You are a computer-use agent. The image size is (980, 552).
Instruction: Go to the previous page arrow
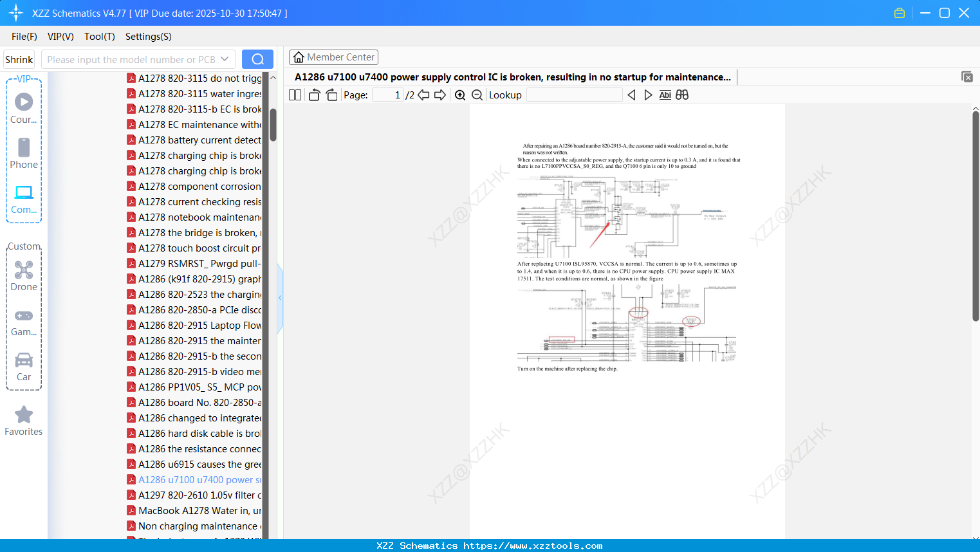[x=423, y=95]
